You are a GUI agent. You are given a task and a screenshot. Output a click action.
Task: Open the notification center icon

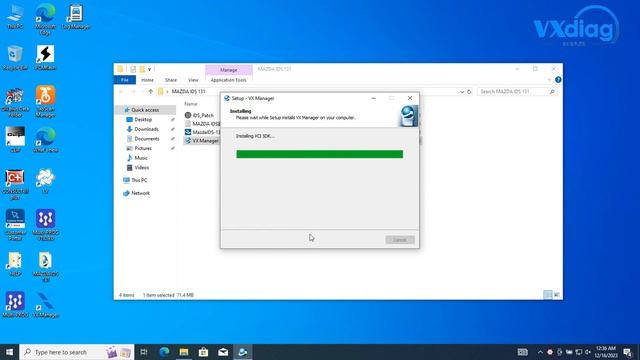tap(627, 352)
